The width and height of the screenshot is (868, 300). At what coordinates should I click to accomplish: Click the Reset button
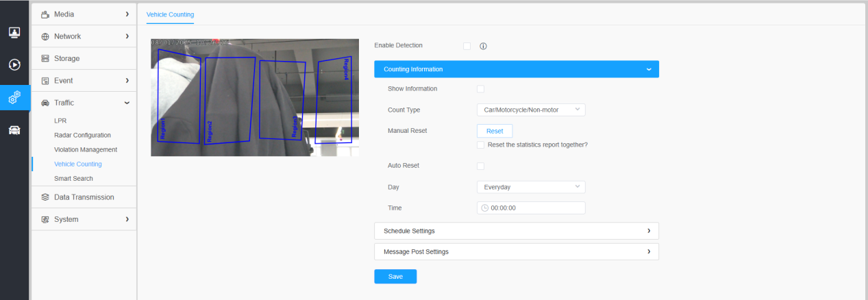[495, 131]
